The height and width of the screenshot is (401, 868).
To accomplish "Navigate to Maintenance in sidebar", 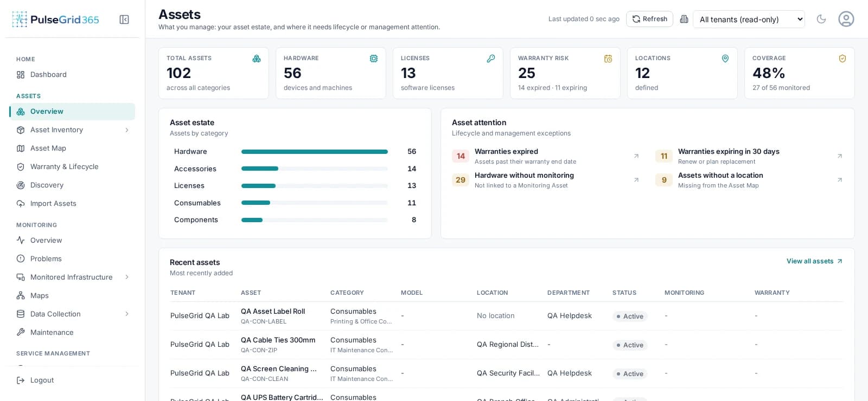I will [72, 333].
